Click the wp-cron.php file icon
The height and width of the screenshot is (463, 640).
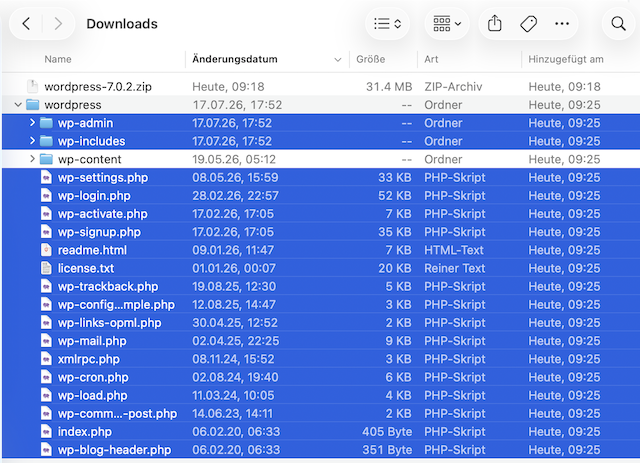pos(47,377)
